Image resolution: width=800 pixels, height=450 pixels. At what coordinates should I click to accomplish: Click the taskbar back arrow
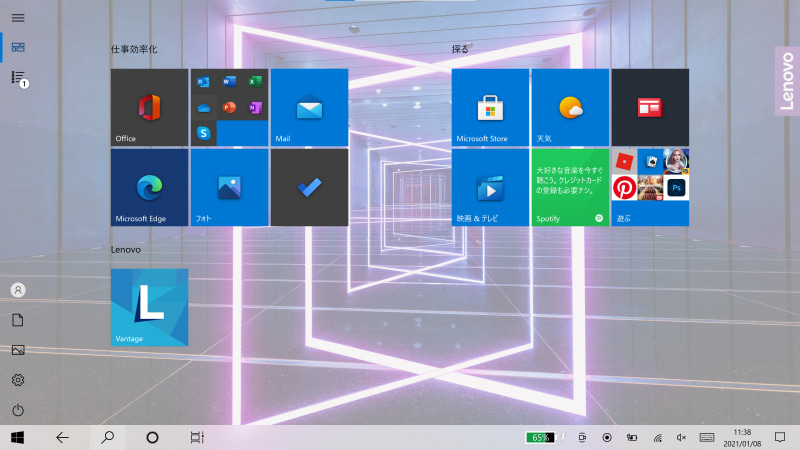point(62,437)
